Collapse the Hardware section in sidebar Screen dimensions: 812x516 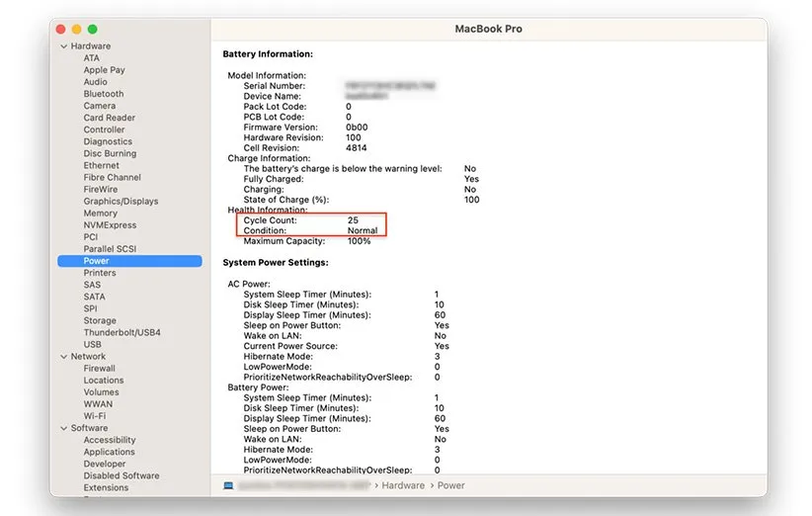64,46
